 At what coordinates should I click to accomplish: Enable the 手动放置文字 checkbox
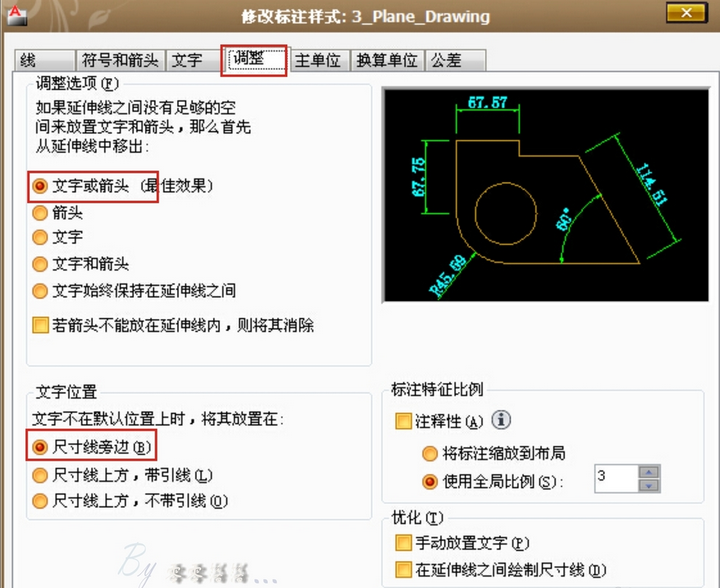403,543
